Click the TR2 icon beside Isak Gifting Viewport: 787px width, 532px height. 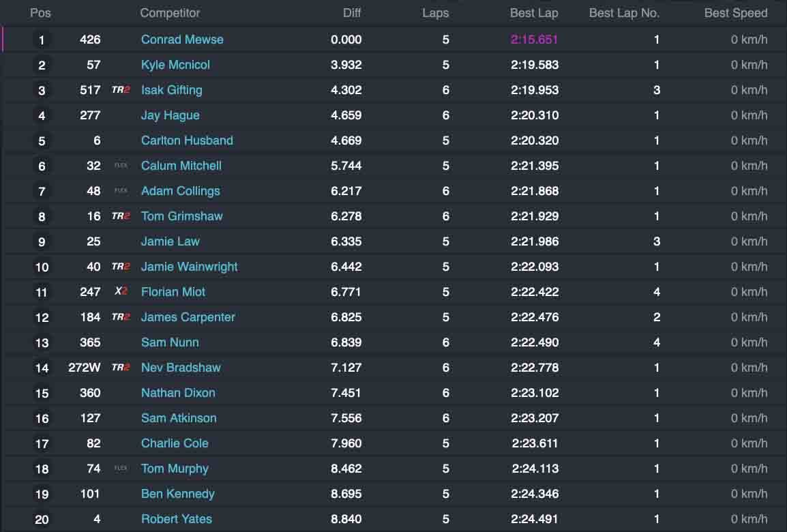pos(121,90)
